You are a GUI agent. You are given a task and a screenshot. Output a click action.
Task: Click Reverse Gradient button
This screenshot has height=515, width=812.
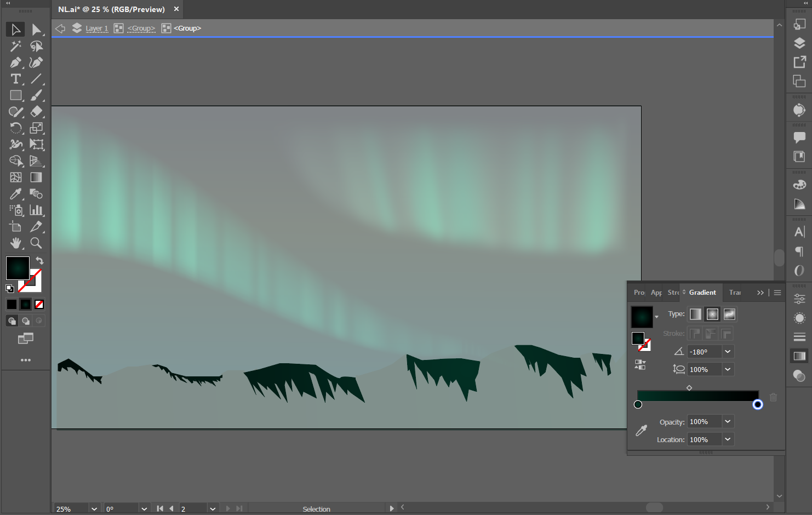coord(640,365)
